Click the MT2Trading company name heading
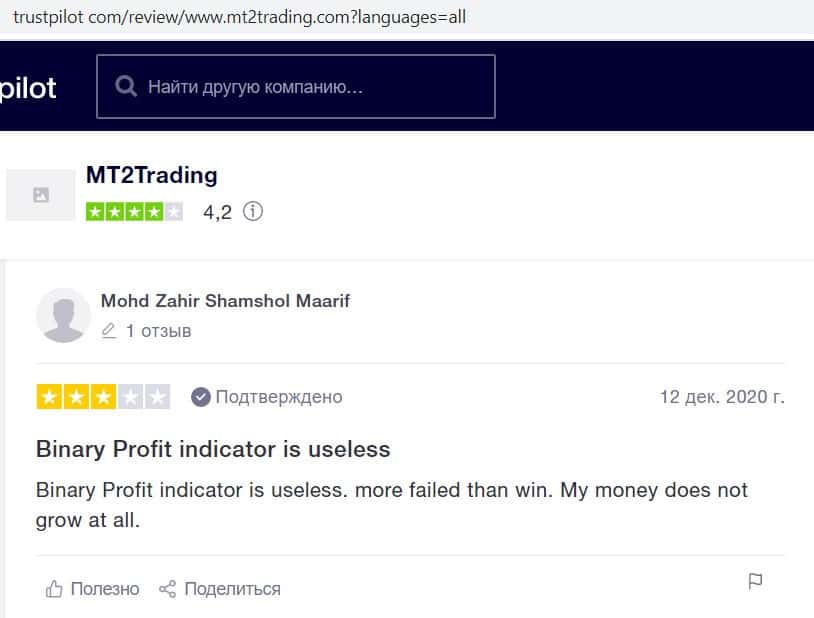The image size is (814, 618). tap(151, 175)
